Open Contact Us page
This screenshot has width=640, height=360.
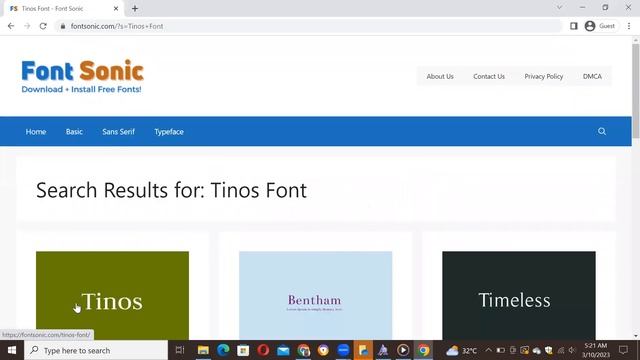point(489,76)
